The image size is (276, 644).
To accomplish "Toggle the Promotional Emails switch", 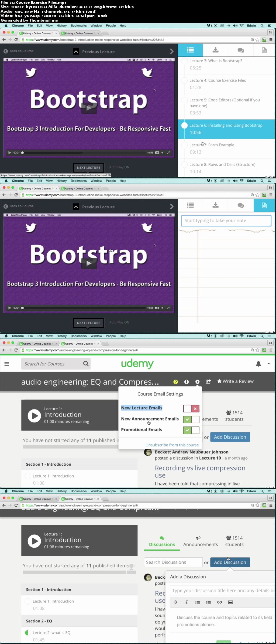I will [191, 430].
